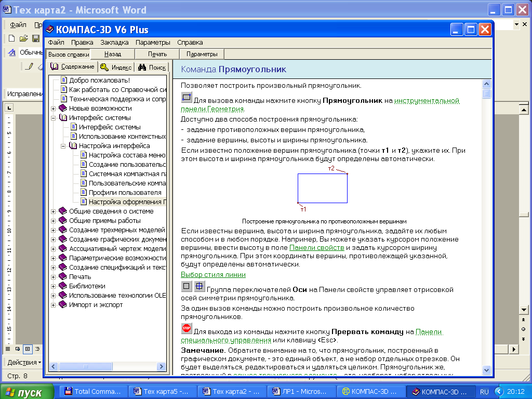This screenshot has width=532, height=399.
Task: Click the Word next page browse arrow
Action: point(524,339)
